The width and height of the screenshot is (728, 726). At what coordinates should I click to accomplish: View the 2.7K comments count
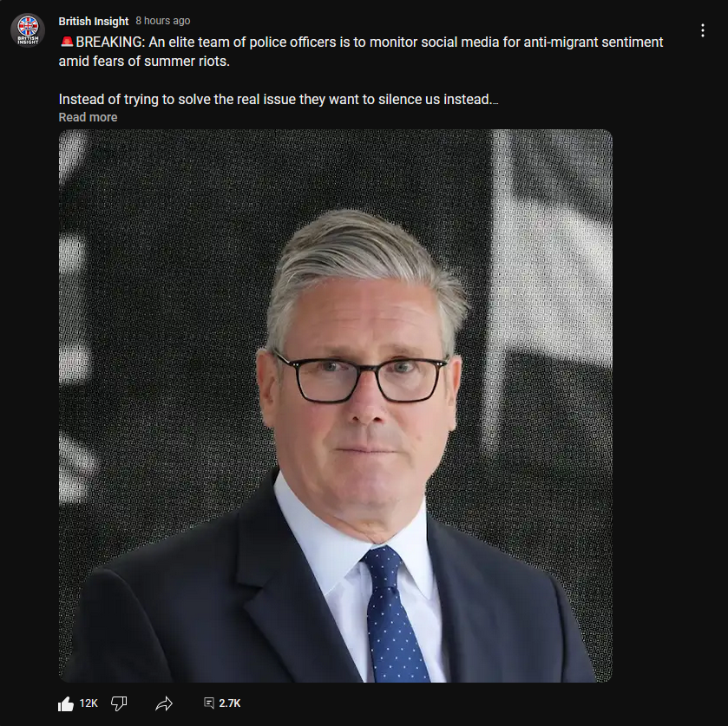[230, 703]
